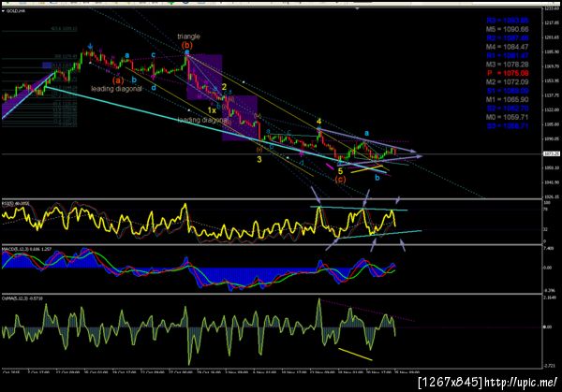Click the chart shift triangle marker on top edge
This screenshot has height=392, width=562.
[357, 8]
